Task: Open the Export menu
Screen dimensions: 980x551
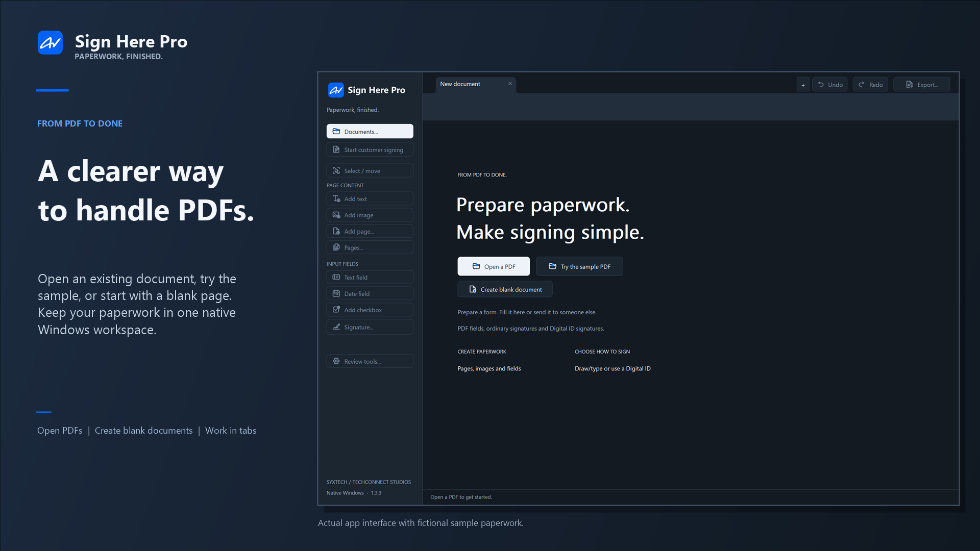Action: tap(922, 85)
